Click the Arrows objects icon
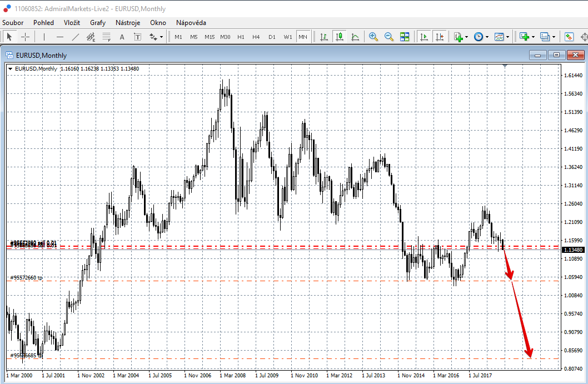The image size is (588, 384). (153, 37)
